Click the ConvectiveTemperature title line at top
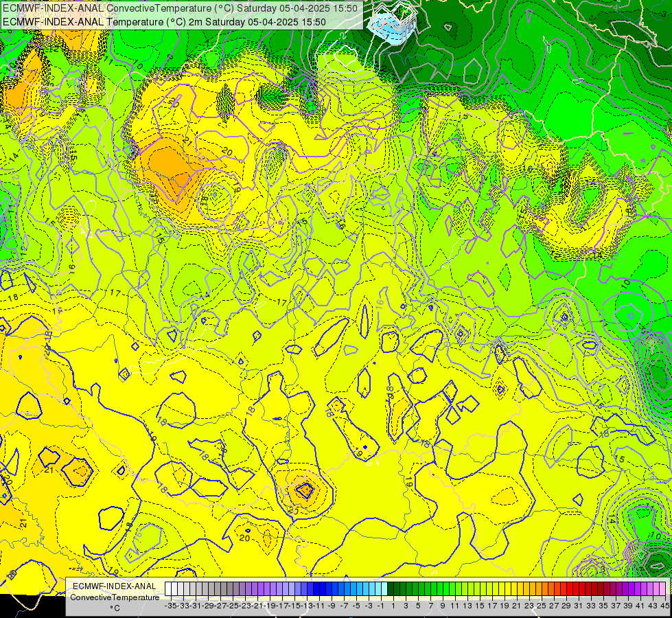The width and height of the screenshot is (672, 618). [x=181, y=8]
